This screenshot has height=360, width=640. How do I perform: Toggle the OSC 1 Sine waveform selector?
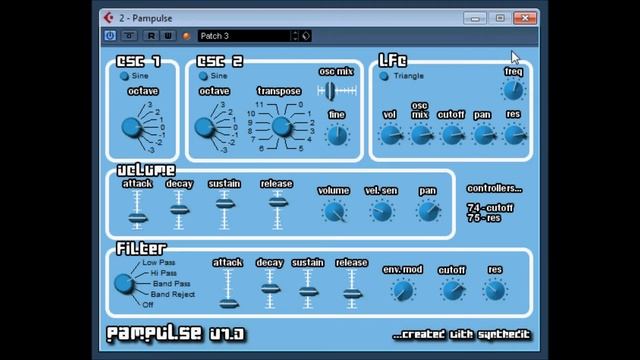[x=124, y=76]
